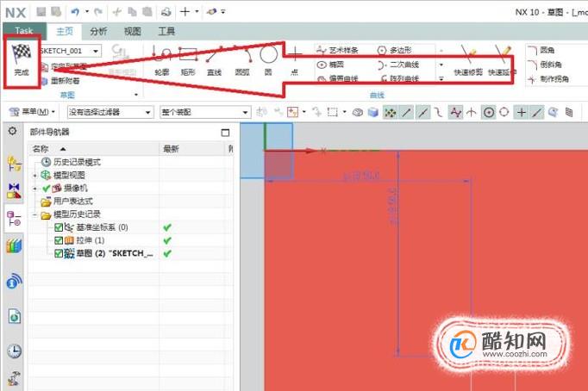Select the Make Corner (制作拐角) tool
This screenshot has width=588, height=391.
click(x=548, y=79)
